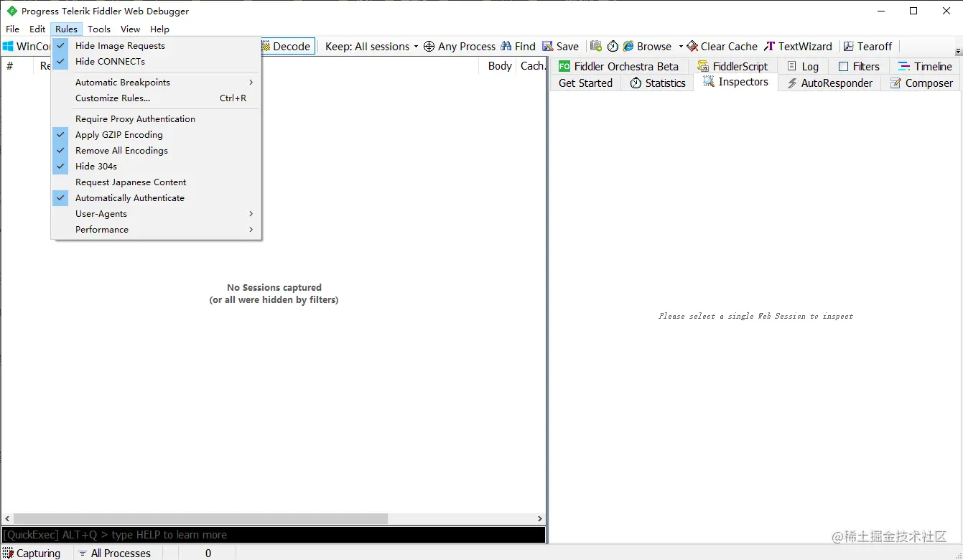The height and width of the screenshot is (560, 963).
Task: Click the Clear Cache toolbar button
Action: pyautogui.click(x=722, y=47)
